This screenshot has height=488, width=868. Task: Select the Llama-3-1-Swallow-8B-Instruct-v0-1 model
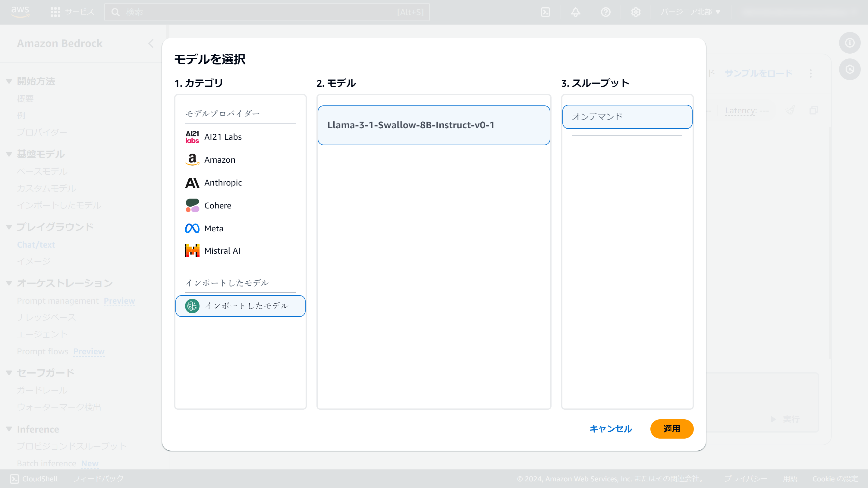pyautogui.click(x=433, y=125)
